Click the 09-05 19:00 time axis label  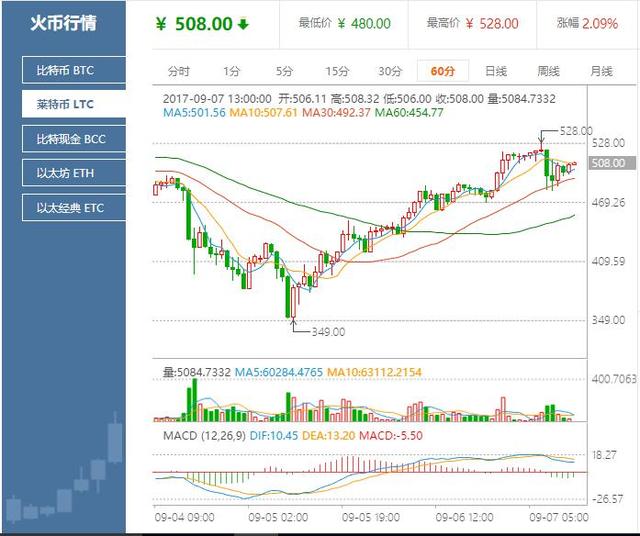(x=371, y=517)
